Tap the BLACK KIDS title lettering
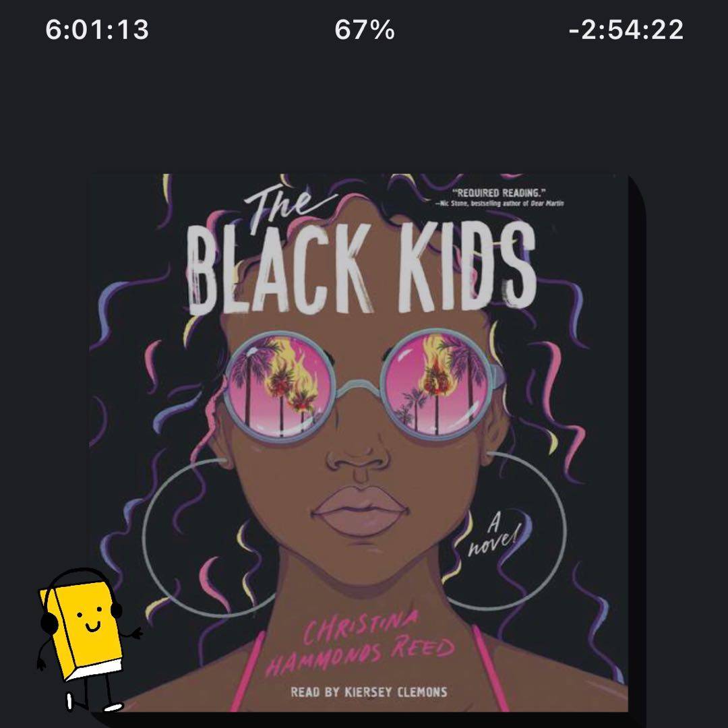 tap(362, 267)
